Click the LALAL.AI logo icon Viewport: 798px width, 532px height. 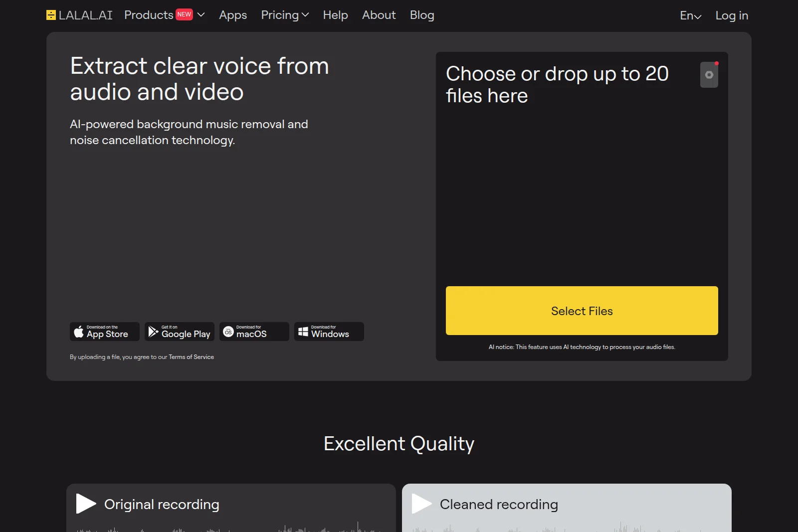[x=51, y=15]
